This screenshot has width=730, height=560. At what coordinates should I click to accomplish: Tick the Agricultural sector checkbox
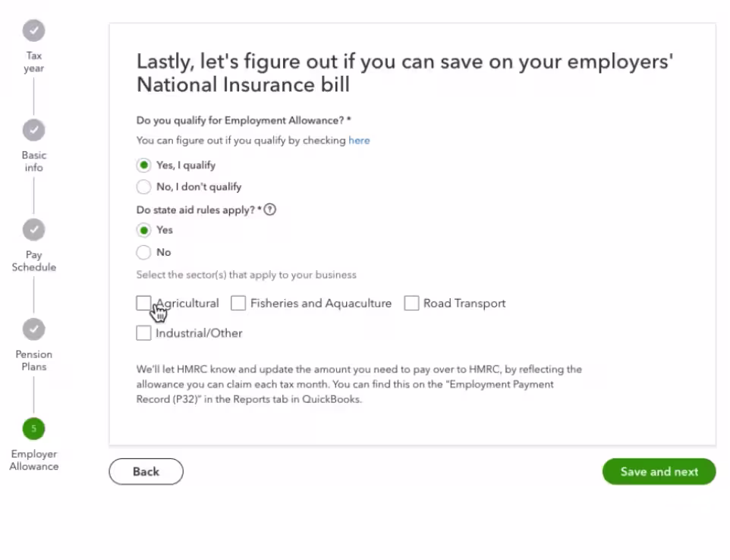coord(144,303)
